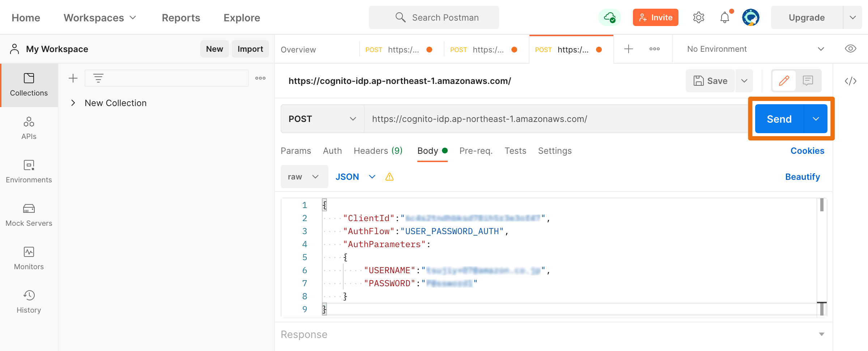This screenshot has width=868, height=351.
Task: Go to Home in top navigation
Action: click(x=26, y=17)
